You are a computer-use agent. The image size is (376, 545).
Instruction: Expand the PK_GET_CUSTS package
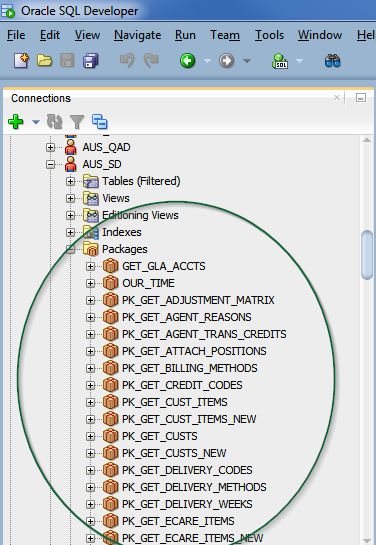90,437
